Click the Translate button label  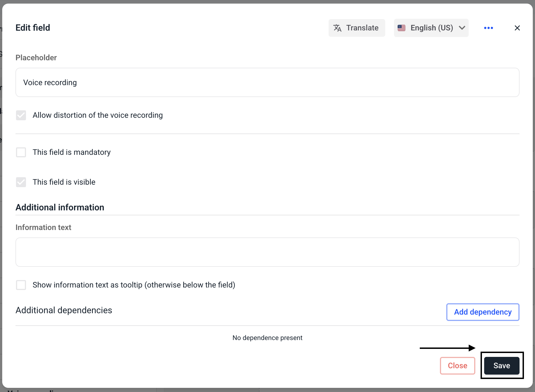pyautogui.click(x=362, y=28)
